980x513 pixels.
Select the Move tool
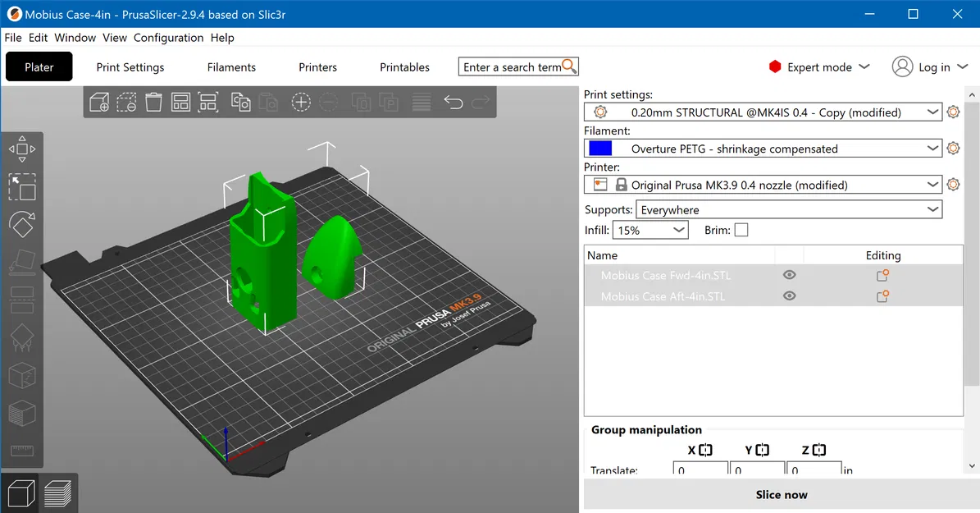(22, 149)
